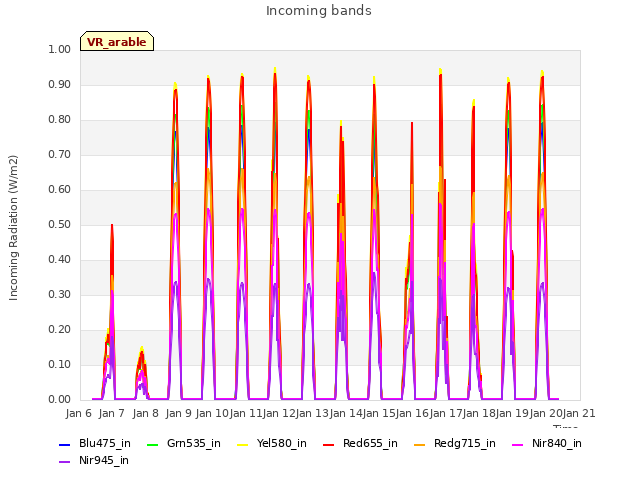Click the blue Blu475_in legend swatch
Viewport: 640px width, 480px height.
[64, 444]
